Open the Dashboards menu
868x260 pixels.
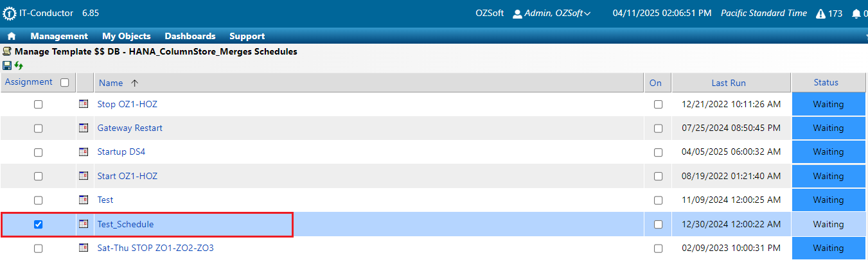coord(190,37)
